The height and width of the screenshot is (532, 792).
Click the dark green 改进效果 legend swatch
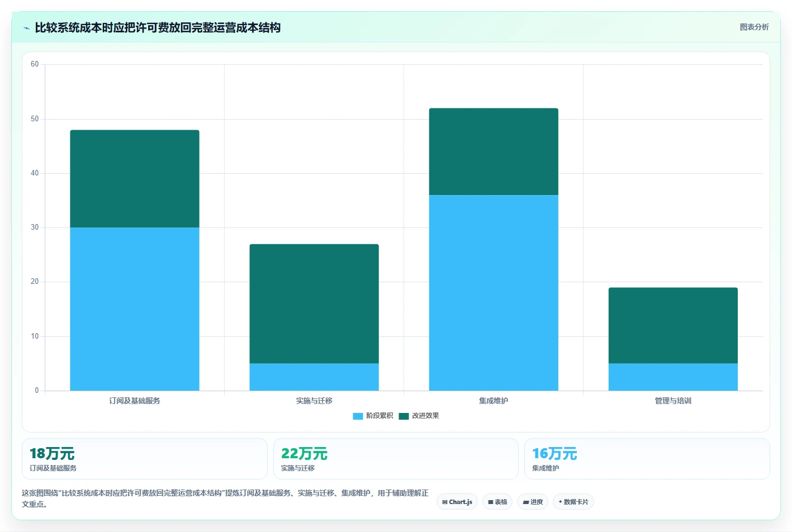tap(404, 416)
